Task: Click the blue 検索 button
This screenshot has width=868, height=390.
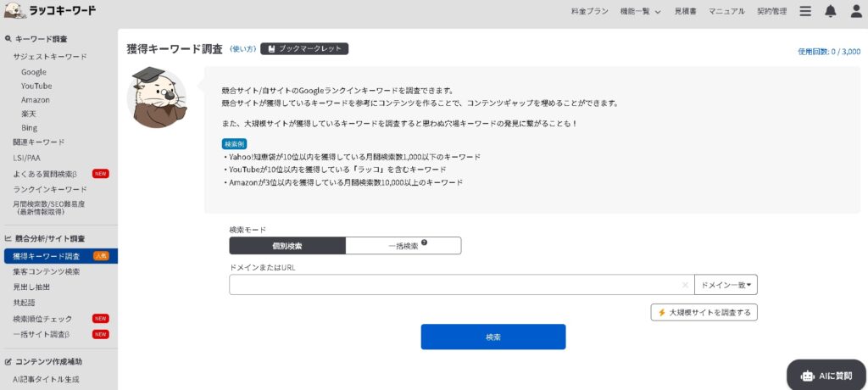Action: pyautogui.click(x=493, y=337)
